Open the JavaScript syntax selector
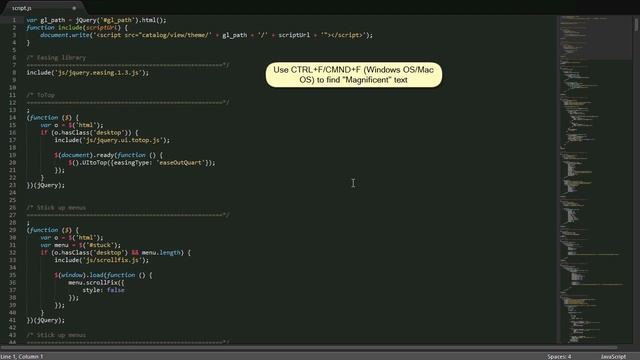This screenshot has height=360, width=640. tap(613, 356)
